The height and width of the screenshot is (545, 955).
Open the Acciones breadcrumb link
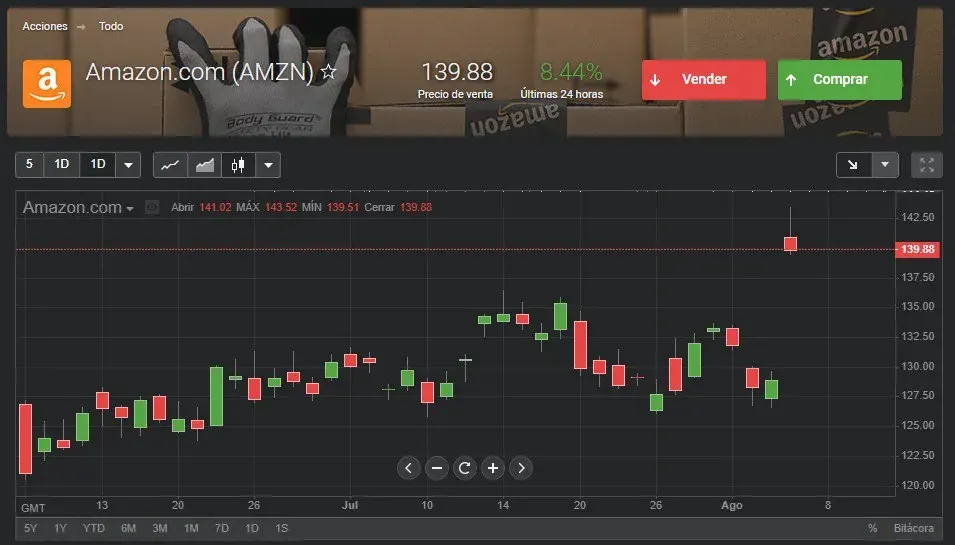[45, 26]
